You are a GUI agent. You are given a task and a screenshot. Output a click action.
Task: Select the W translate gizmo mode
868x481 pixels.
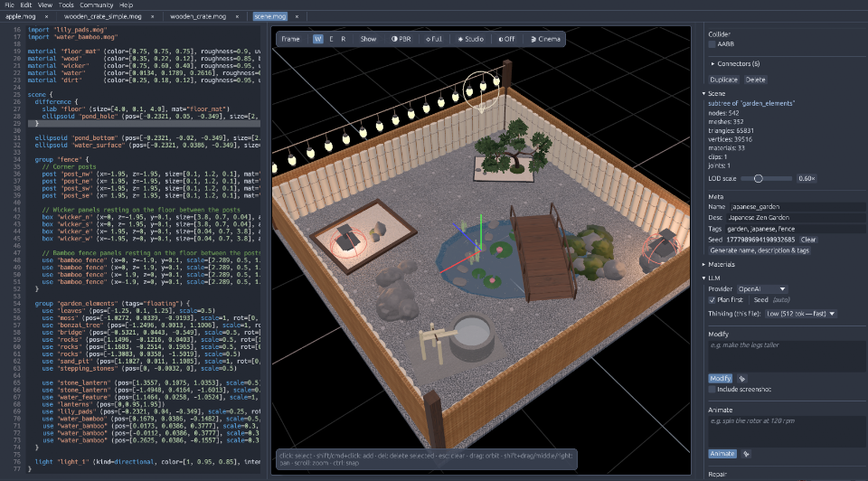pyautogui.click(x=317, y=39)
